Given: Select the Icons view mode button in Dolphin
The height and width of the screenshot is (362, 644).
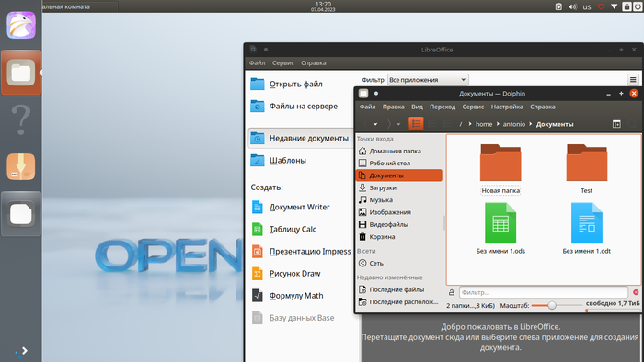Looking at the screenshot, I should click(x=416, y=124).
